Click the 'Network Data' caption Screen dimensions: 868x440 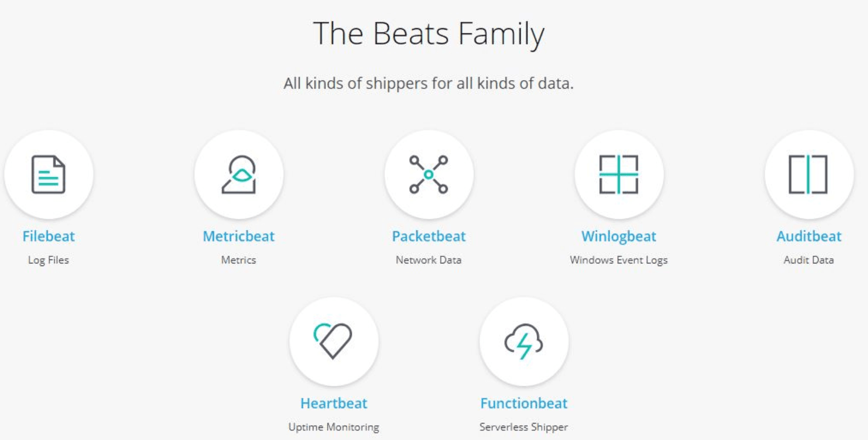429,260
